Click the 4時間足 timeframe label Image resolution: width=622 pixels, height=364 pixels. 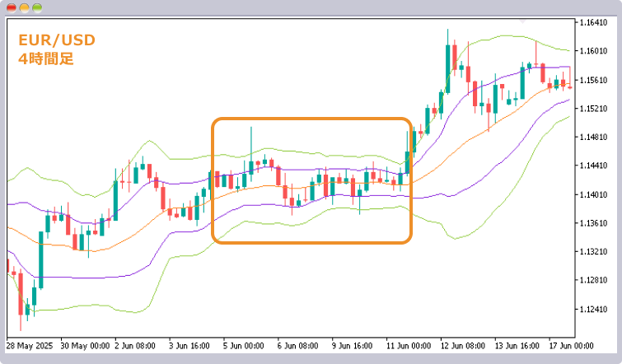(x=45, y=58)
